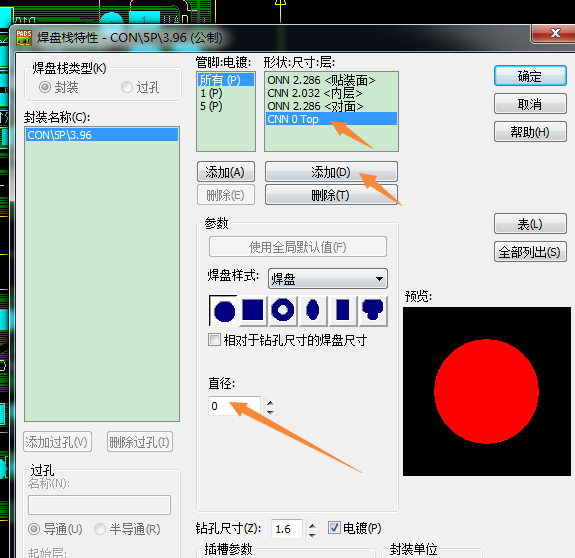Select CON\5P\3.96 in package name list
Viewport: 575px width, 558px height.
tap(102, 135)
